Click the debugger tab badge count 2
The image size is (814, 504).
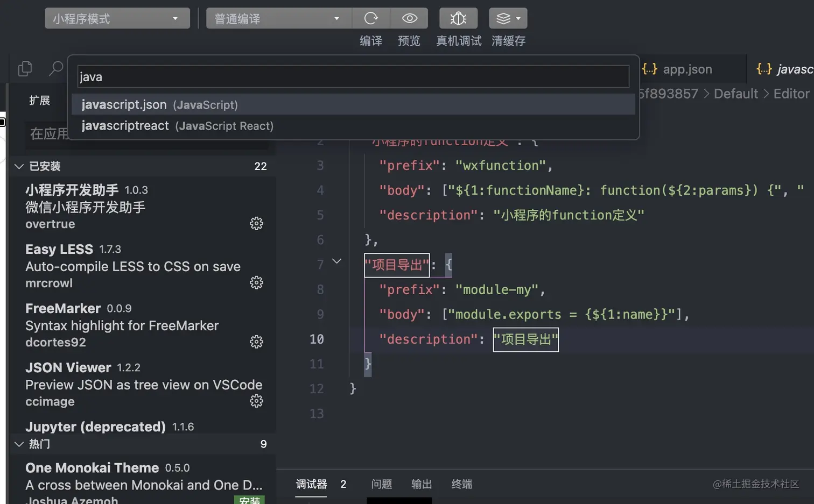(x=343, y=484)
